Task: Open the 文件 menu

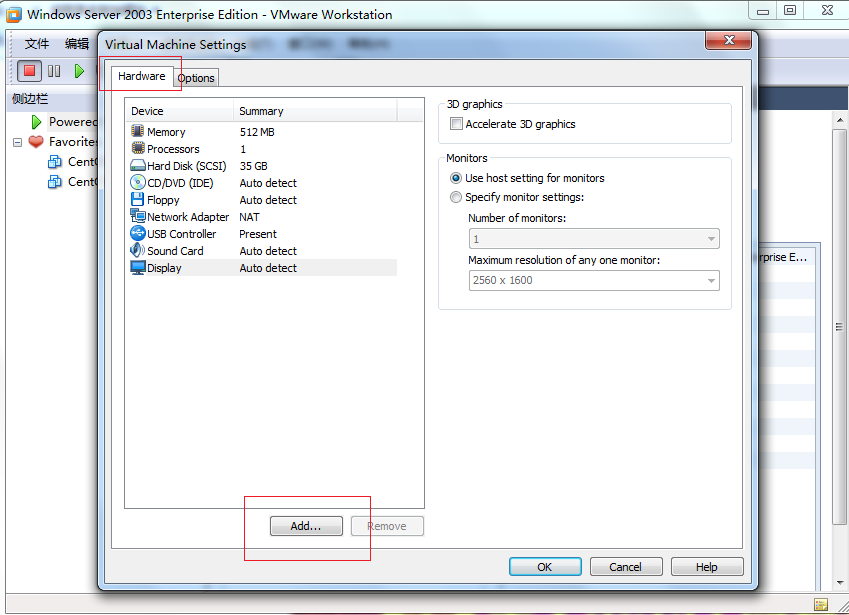Action: pyautogui.click(x=37, y=44)
